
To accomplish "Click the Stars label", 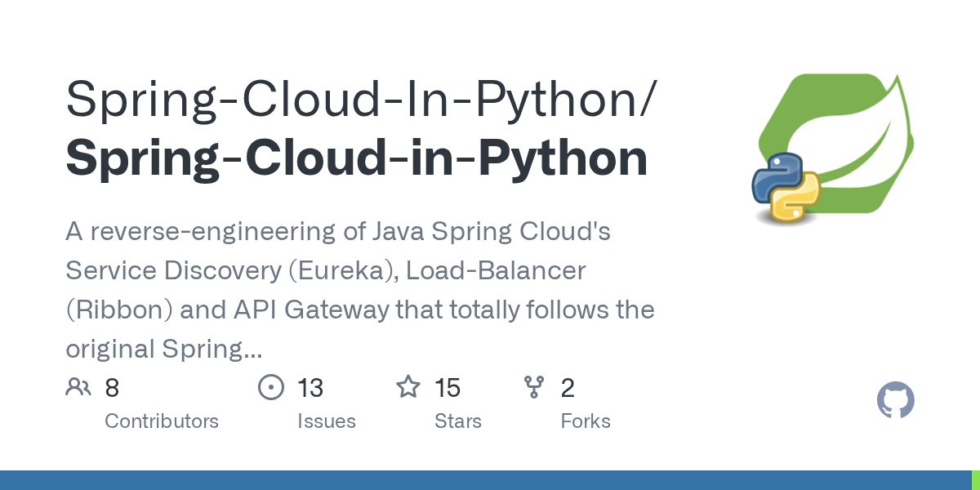I will tap(458, 421).
